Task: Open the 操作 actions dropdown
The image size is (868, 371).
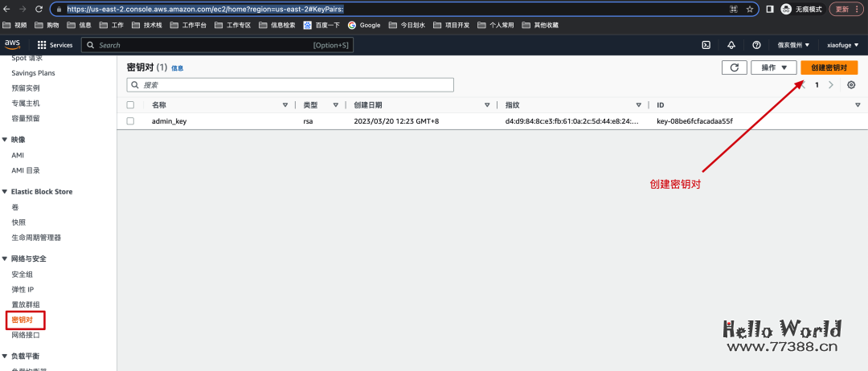Action: [773, 67]
